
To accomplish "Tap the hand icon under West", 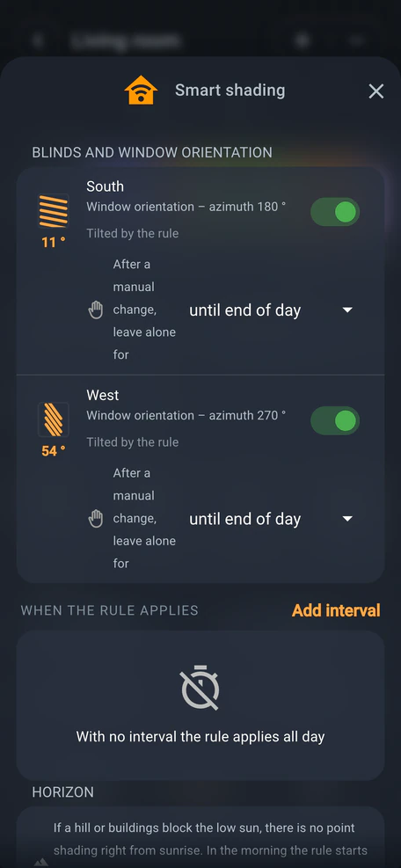I will [x=96, y=519].
